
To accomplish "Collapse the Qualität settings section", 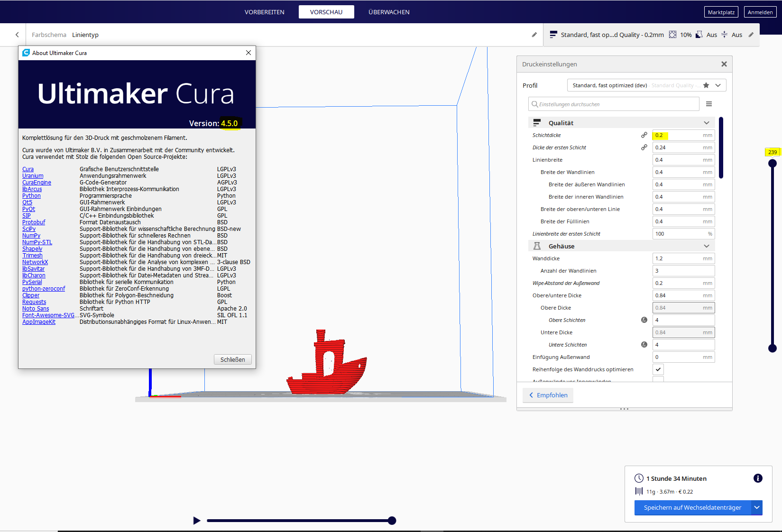I will [706, 122].
